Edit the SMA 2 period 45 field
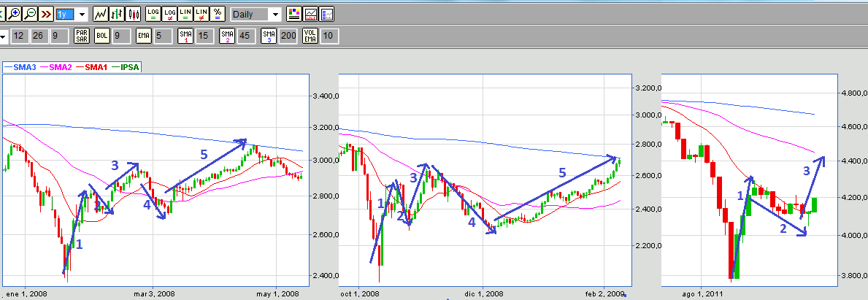This screenshot has height=300, width=868. coord(246,36)
